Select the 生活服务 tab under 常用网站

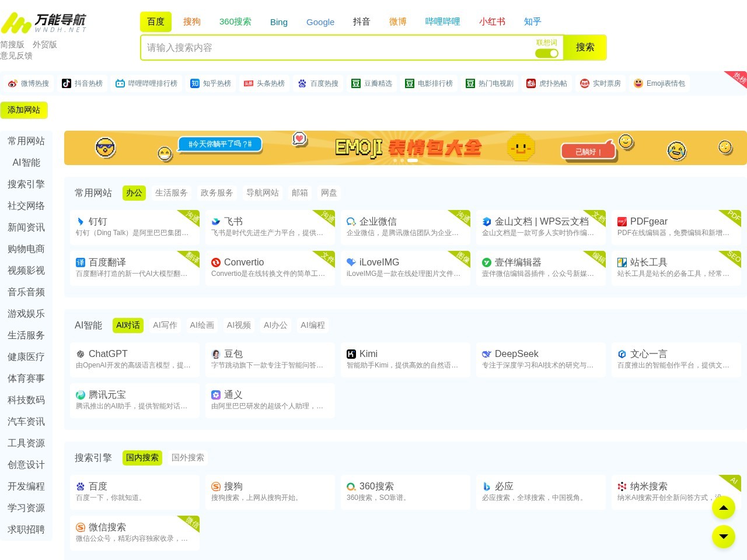[x=171, y=192]
